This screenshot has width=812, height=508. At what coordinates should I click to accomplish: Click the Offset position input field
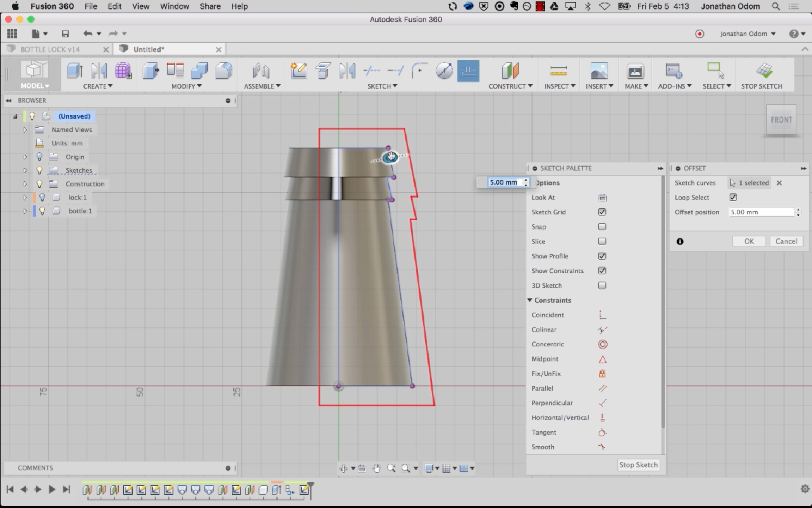761,212
